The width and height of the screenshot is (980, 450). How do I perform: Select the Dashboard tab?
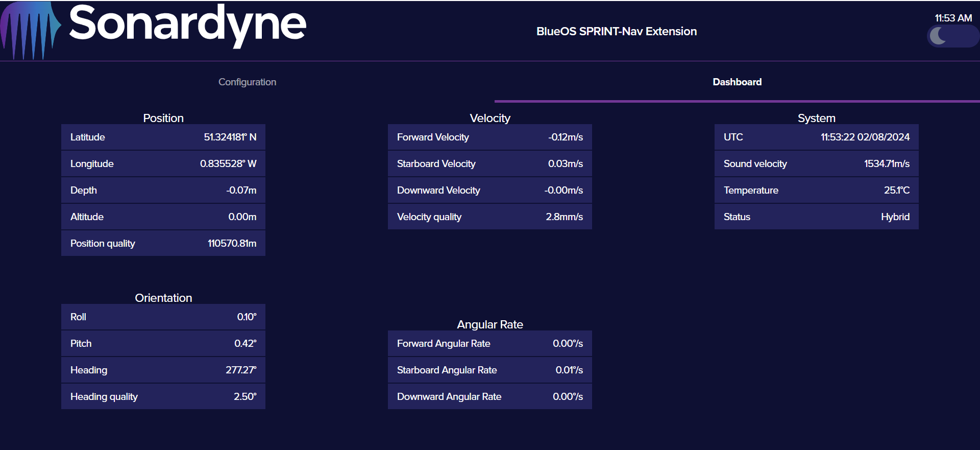pos(737,82)
